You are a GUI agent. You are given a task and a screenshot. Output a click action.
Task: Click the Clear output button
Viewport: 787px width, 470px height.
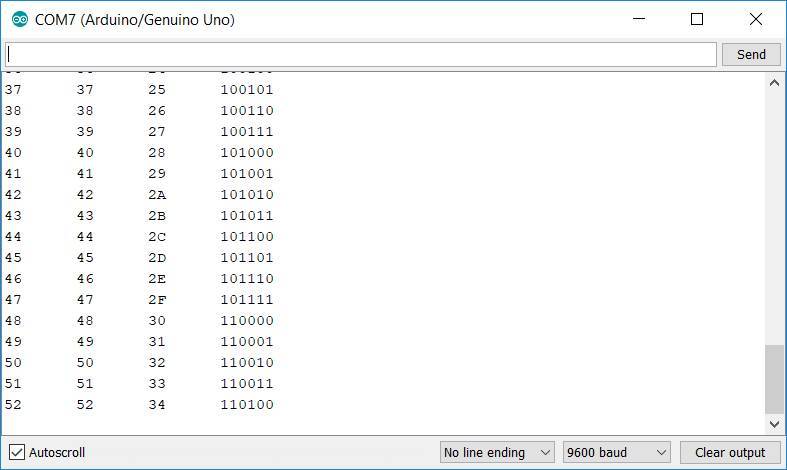click(730, 452)
